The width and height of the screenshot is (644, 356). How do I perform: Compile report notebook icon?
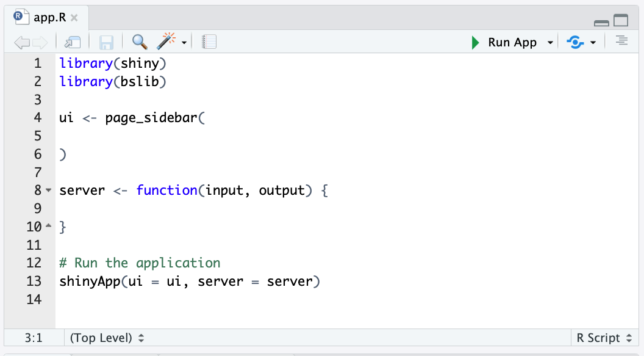pyautogui.click(x=209, y=42)
